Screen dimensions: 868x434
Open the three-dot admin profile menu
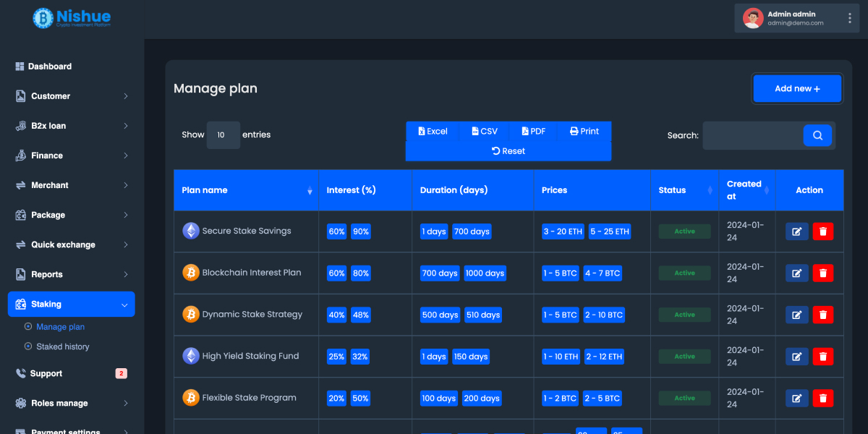[x=850, y=18]
